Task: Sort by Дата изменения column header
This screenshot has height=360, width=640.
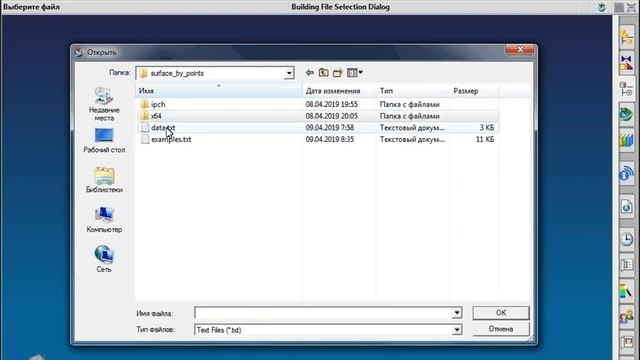Action: [339, 91]
